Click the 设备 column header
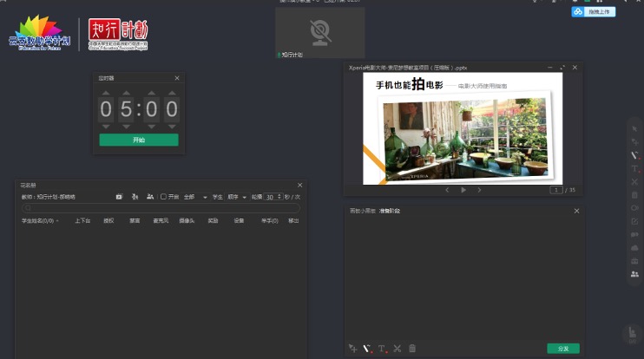The height and width of the screenshot is (359, 644). pos(239,221)
